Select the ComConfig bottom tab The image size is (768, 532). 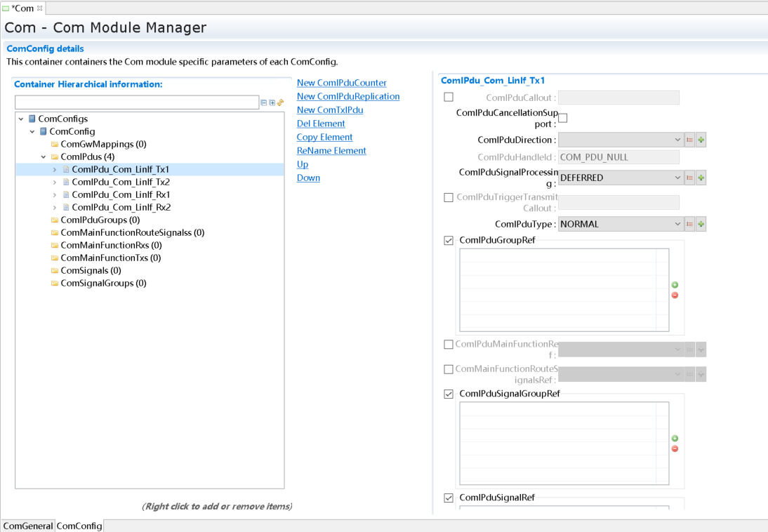click(79, 526)
